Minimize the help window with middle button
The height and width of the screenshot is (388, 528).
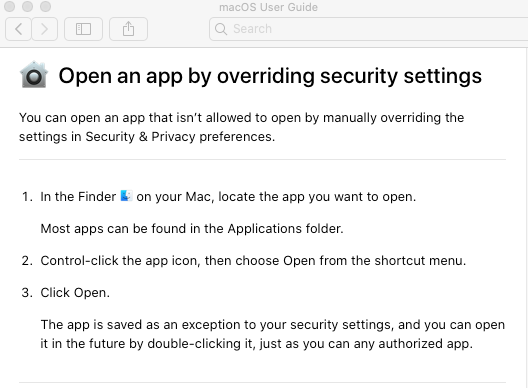[27, 6]
